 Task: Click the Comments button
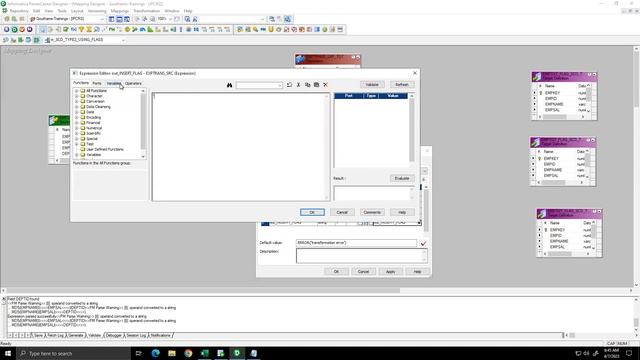click(372, 212)
